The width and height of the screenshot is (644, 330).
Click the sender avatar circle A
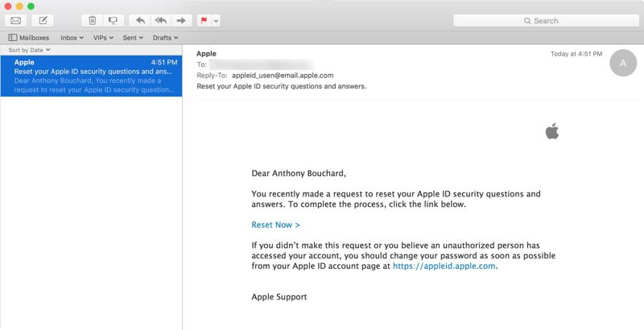pos(623,63)
